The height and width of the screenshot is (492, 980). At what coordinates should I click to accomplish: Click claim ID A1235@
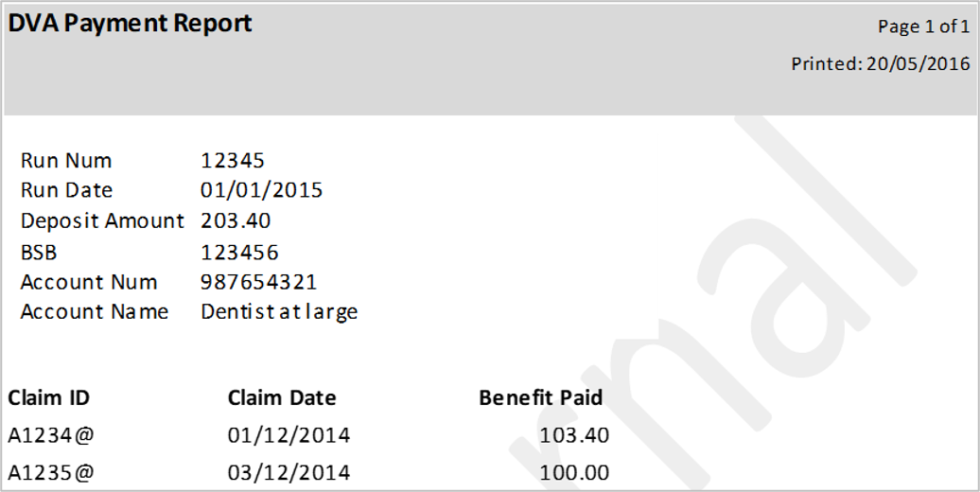51,473
